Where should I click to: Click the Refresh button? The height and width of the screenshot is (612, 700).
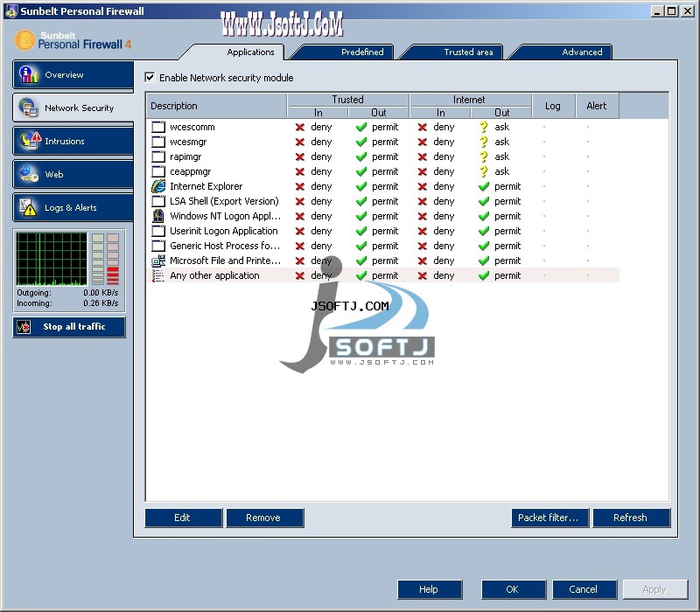(631, 518)
